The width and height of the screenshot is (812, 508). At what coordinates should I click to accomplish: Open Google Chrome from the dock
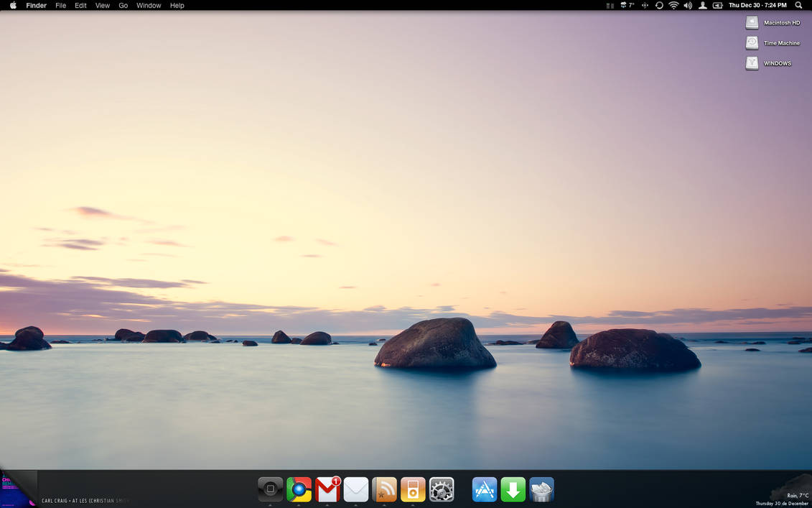coord(299,490)
